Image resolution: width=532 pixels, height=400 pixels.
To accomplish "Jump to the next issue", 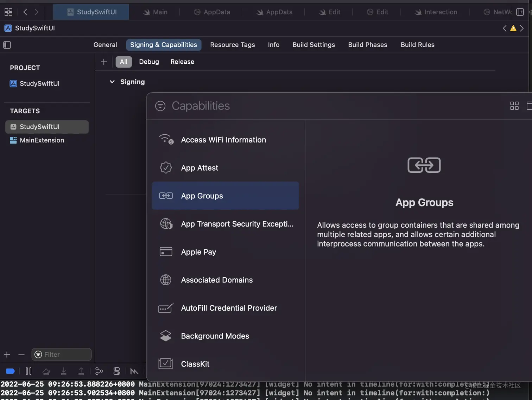I will 522,28.
